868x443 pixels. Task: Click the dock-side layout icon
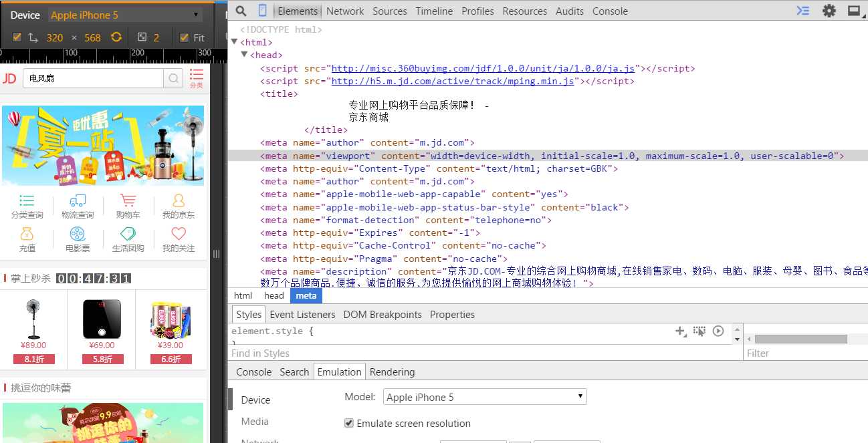click(x=854, y=11)
